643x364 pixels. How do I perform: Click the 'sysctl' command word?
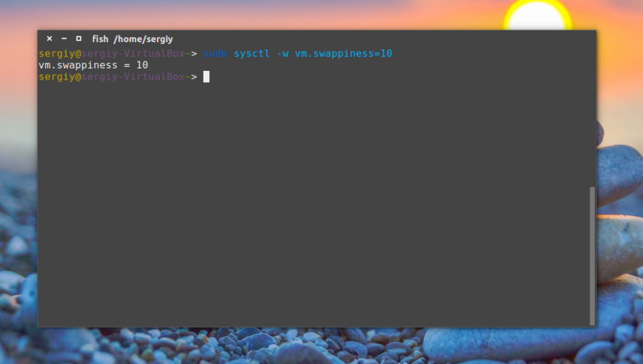pyautogui.click(x=252, y=54)
